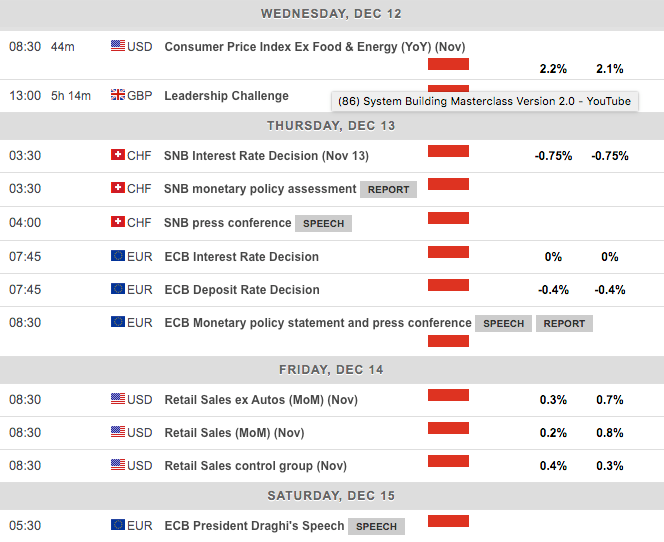Open ECB Deposit Rate Decision event details
Image resolution: width=664 pixels, height=542 pixels.
[x=242, y=290]
